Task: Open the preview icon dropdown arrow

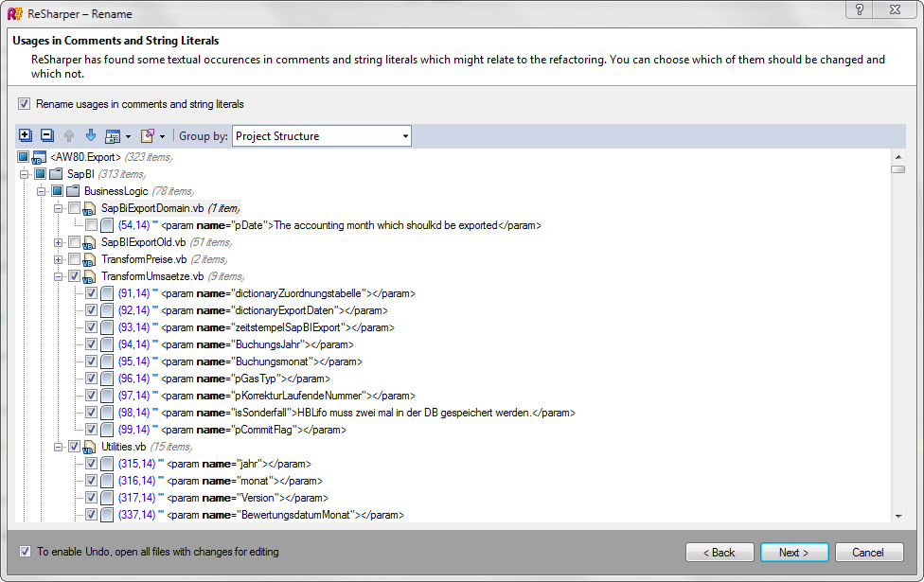Action: [128, 136]
